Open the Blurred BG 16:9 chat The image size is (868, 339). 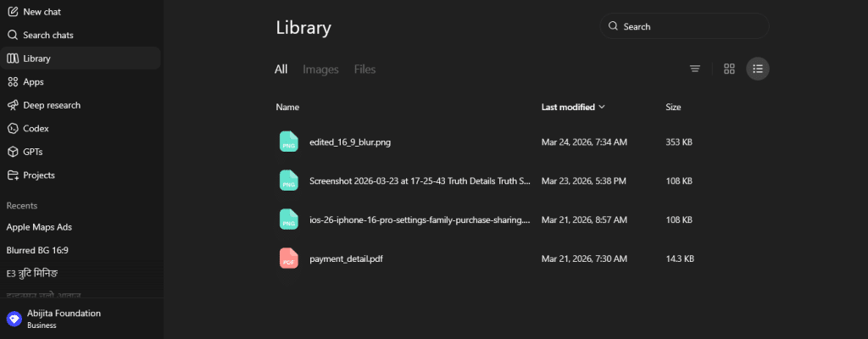[36, 250]
